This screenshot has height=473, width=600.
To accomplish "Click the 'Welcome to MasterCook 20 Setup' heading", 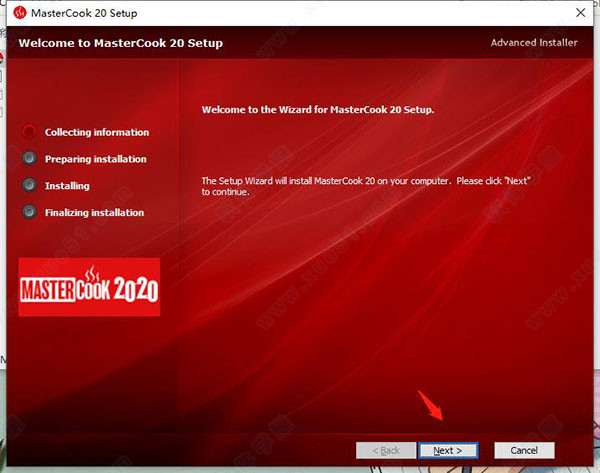I will click(x=121, y=43).
